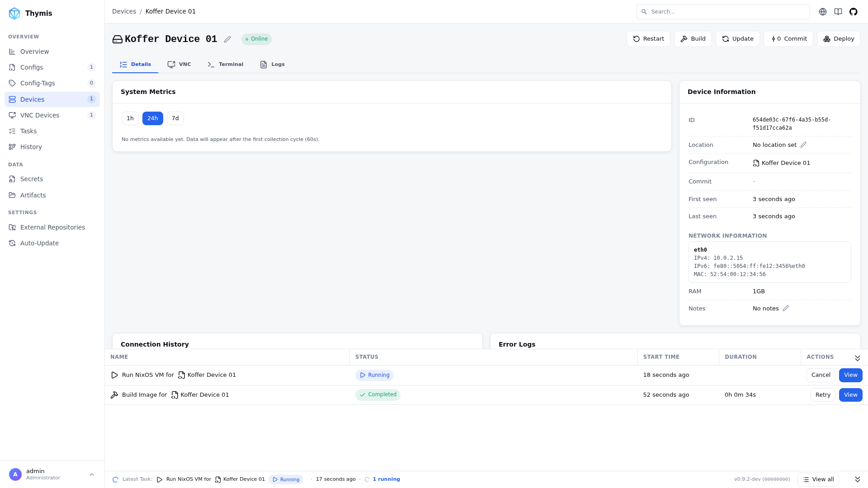Open language selector globe icon

point(823,12)
